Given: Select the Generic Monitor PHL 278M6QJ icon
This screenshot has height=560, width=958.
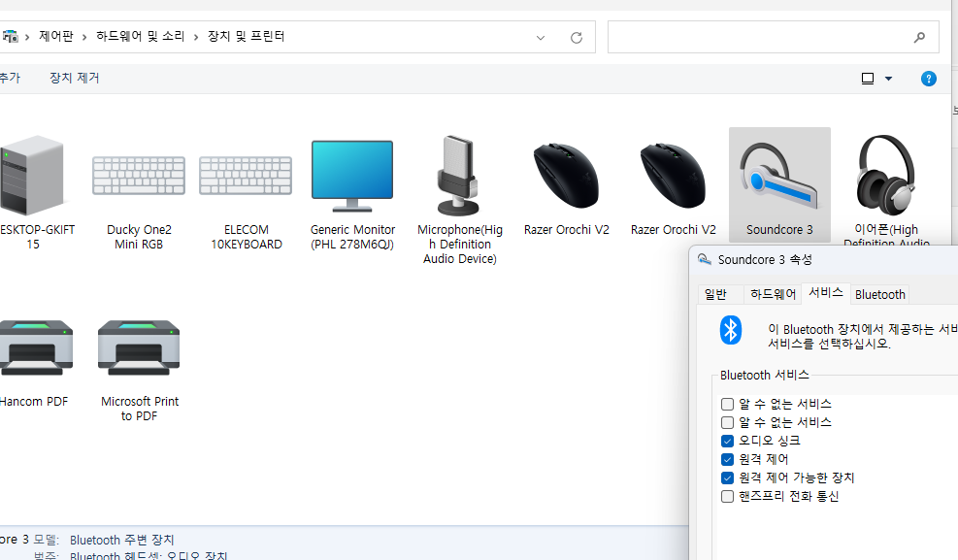Looking at the screenshot, I should click(352, 176).
